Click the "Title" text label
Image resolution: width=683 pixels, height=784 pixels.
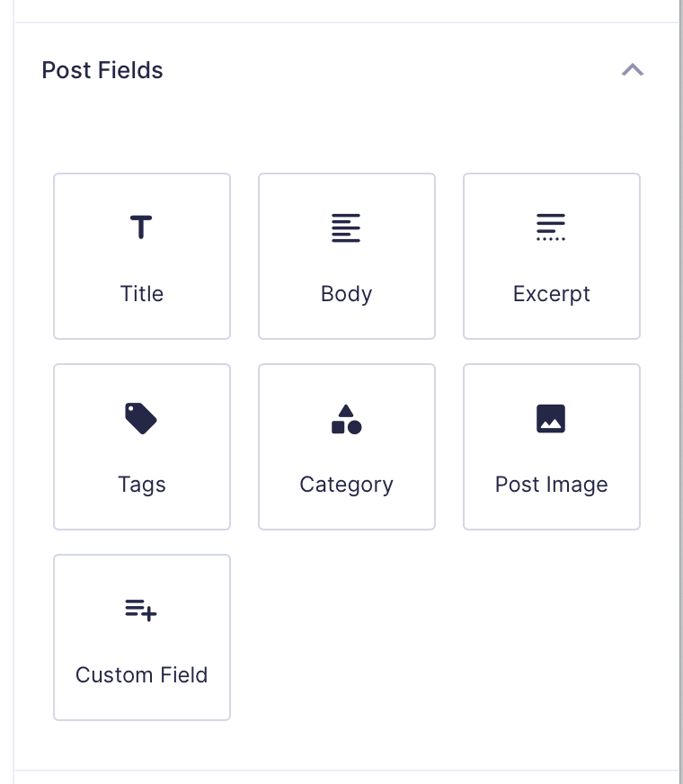click(x=142, y=294)
